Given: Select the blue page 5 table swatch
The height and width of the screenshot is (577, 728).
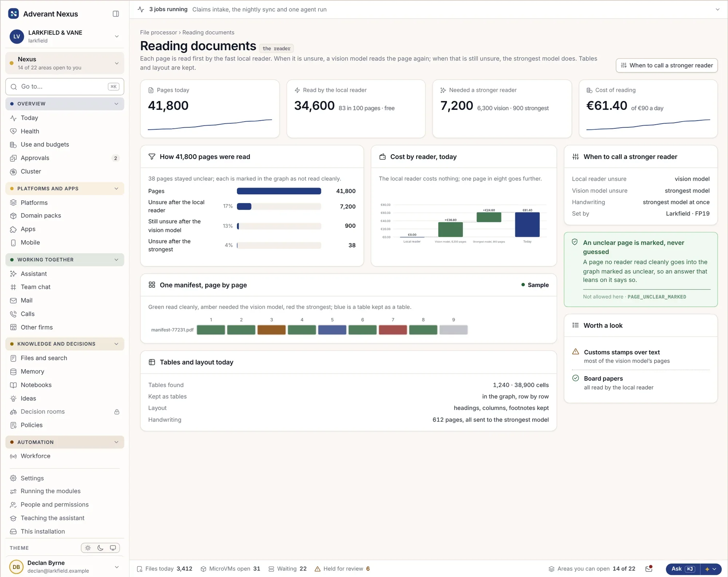Looking at the screenshot, I should coord(332,330).
